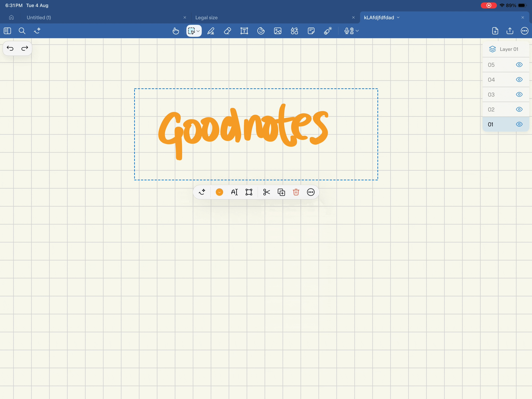532x399 pixels.
Task: Tap the Wi-Fi status icon
Action: click(502, 5)
